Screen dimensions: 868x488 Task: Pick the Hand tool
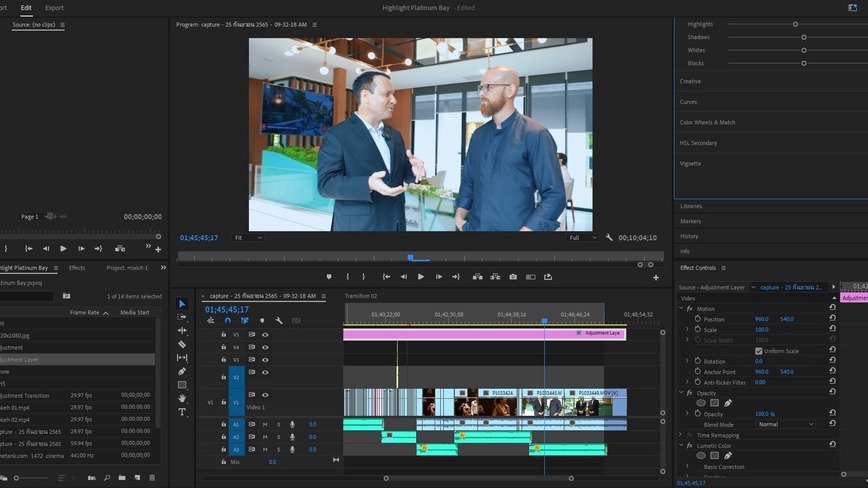(182, 398)
